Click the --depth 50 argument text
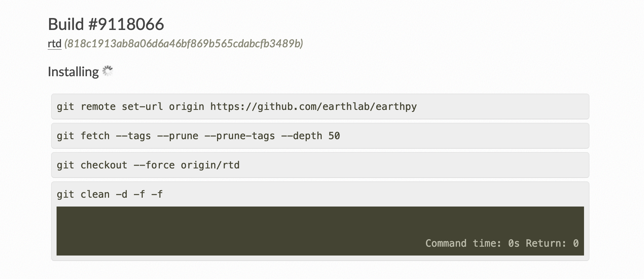This screenshot has width=644, height=279. click(x=310, y=136)
